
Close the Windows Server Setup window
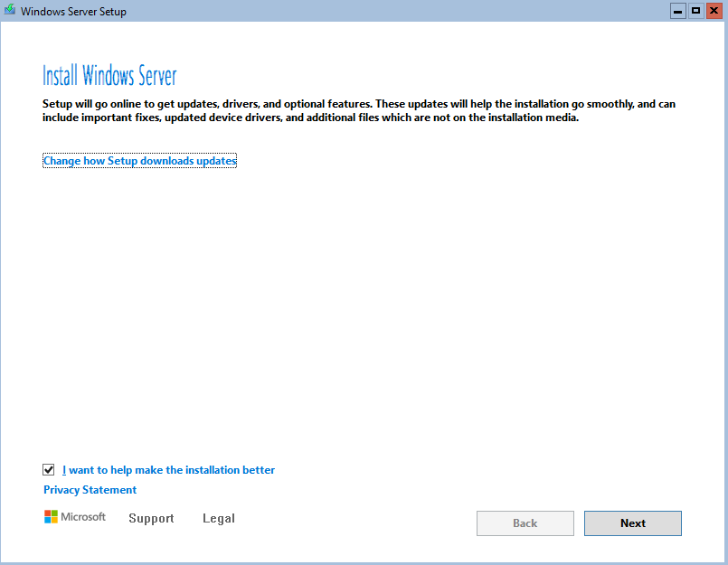[715, 10]
